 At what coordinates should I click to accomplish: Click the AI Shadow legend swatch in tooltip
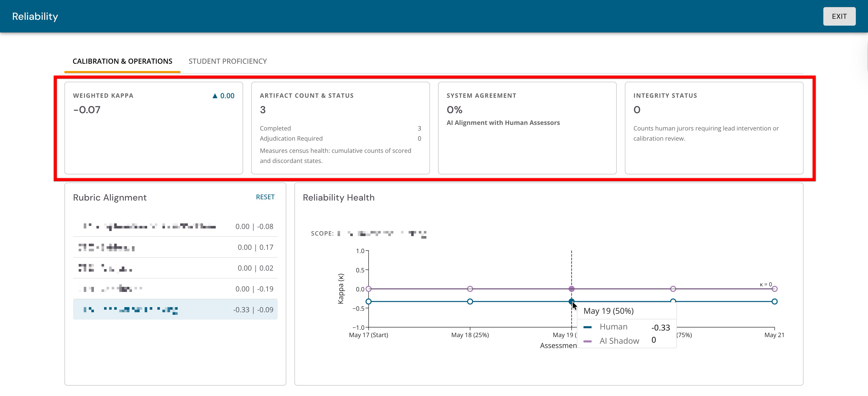pos(588,341)
